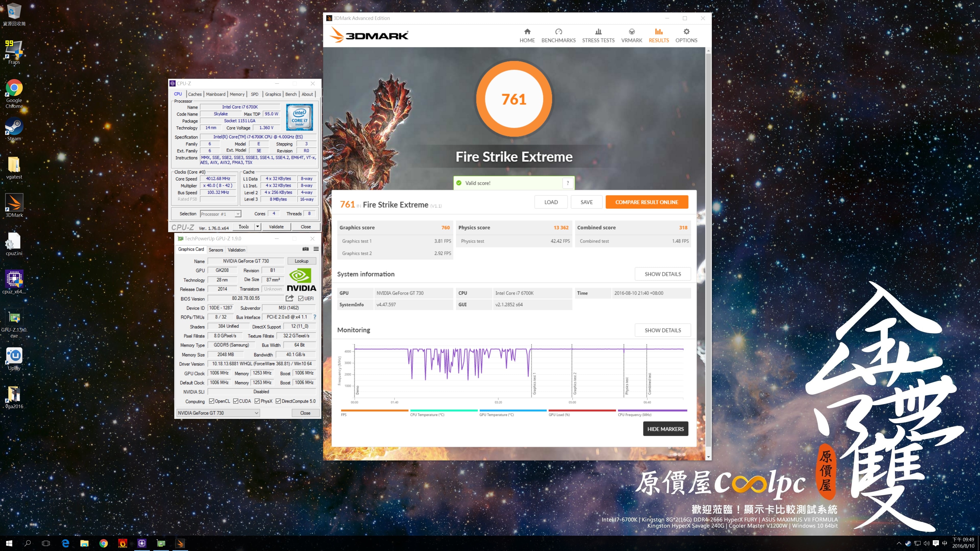
Task: Select the Steam desktop shortcut
Action: coord(14,129)
